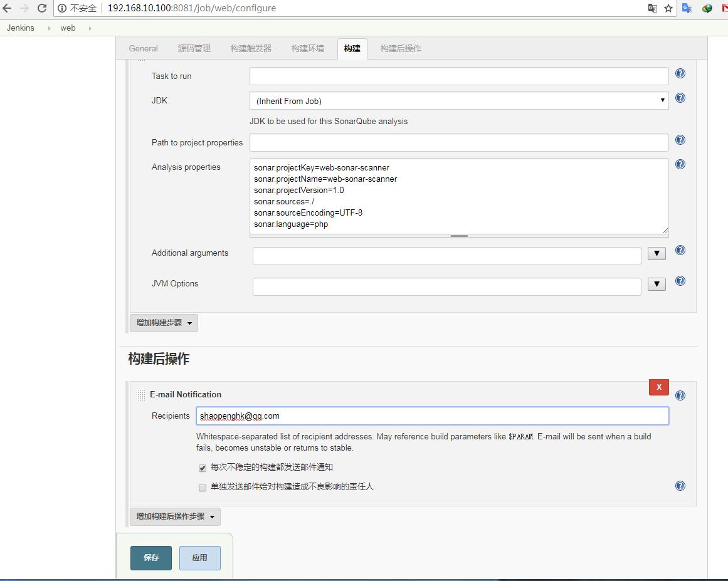Image resolution: width=728 pixels, height=581 pixels.
Task: Click the 应用 apply button
Action: coord(199,558)
